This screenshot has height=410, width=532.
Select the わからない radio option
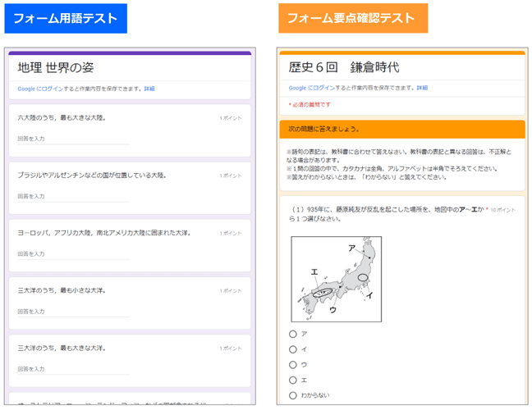click(293, 395)
